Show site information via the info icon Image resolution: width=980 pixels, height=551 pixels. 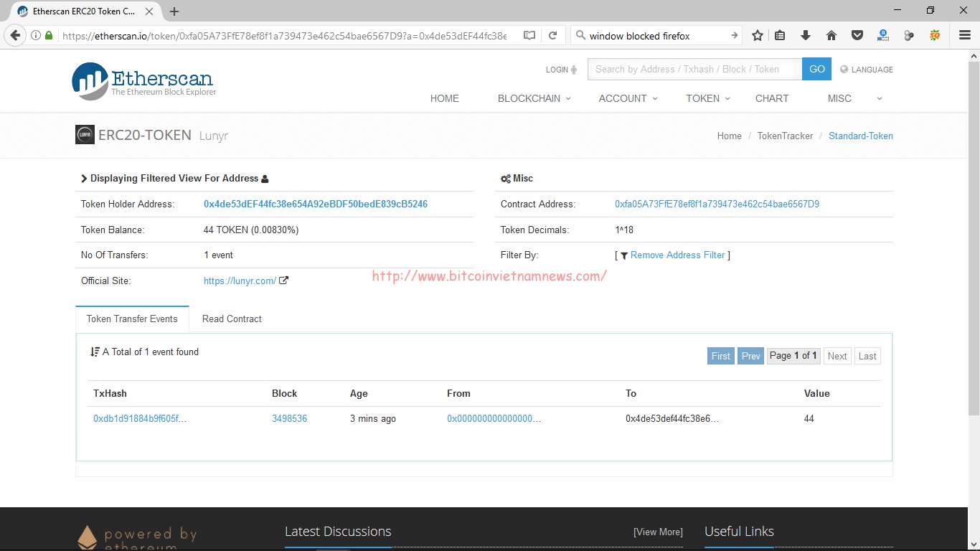coord(35,35)
